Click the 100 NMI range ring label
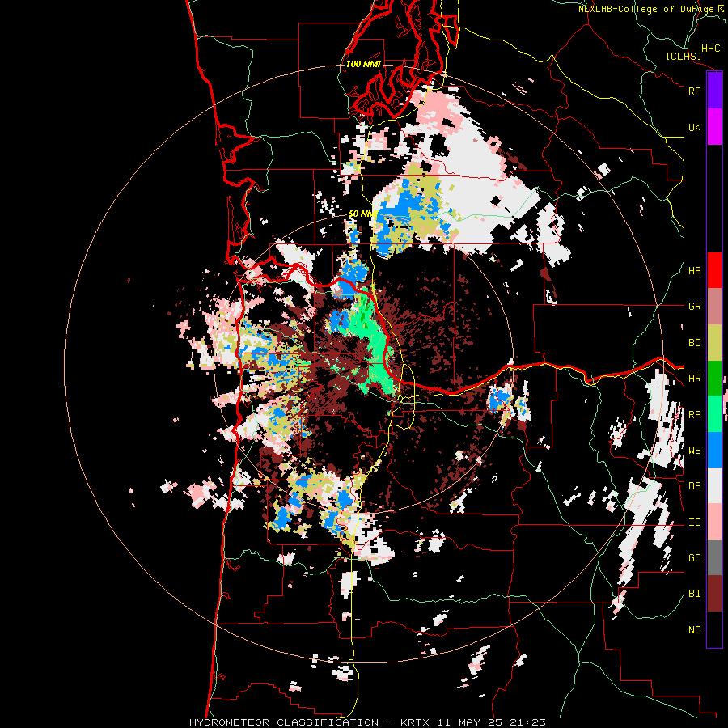Image resolution: width=728 pixels, height=728 pixels. (363, 64)
